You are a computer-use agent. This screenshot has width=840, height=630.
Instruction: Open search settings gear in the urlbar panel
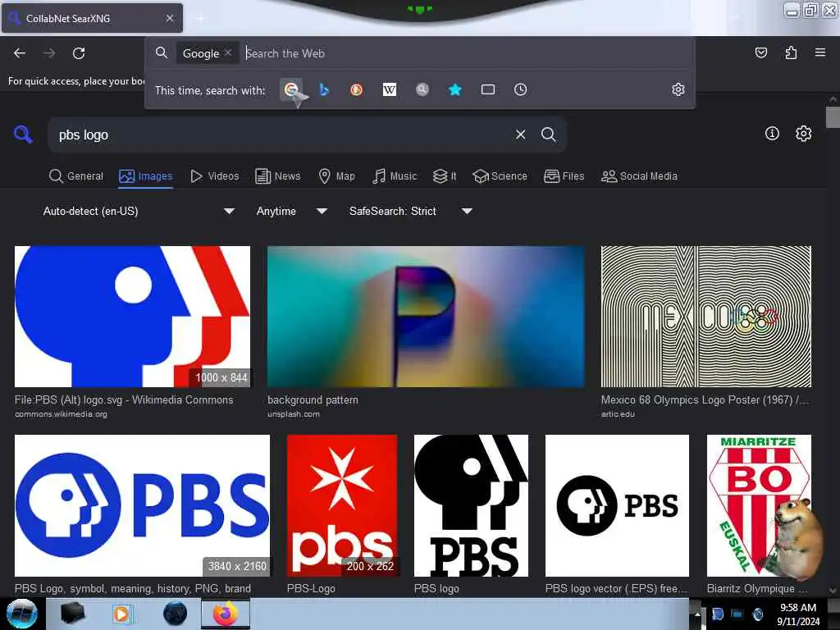(678, 89)
